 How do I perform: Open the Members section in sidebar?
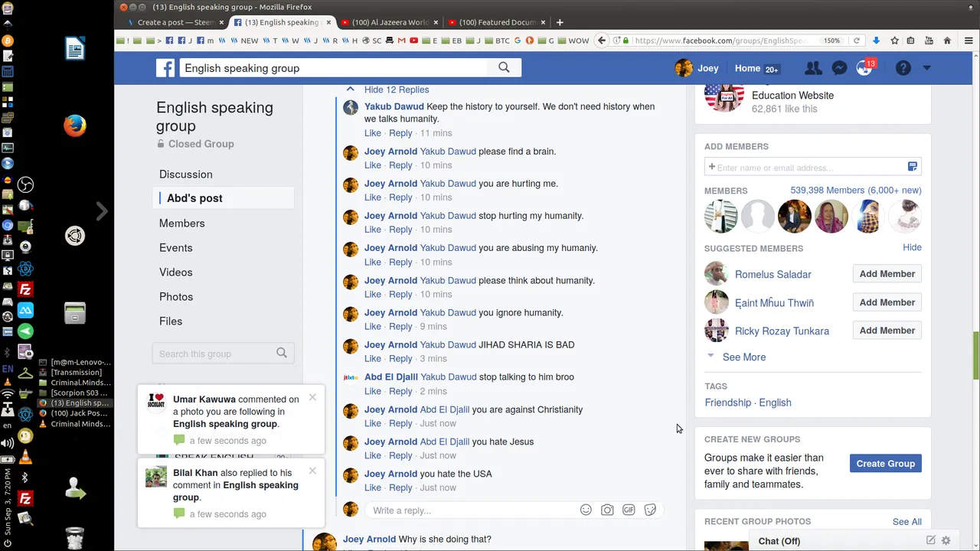click(x=181, y=223)
